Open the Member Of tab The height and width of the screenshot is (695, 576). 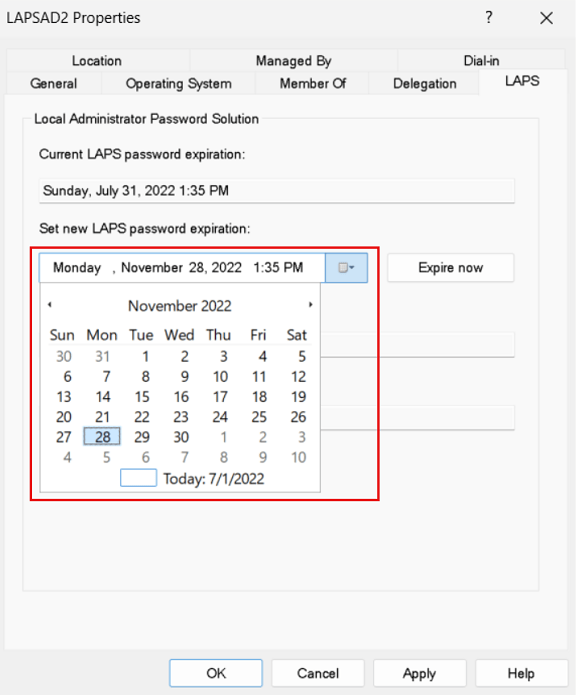[312, 83]
